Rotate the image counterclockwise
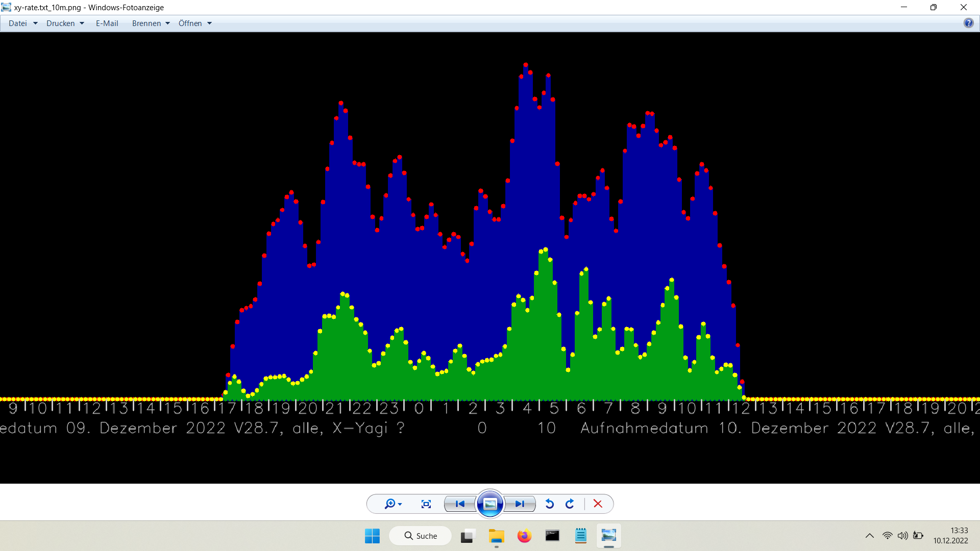Screen dimensions: 980x551 point(550,504)
